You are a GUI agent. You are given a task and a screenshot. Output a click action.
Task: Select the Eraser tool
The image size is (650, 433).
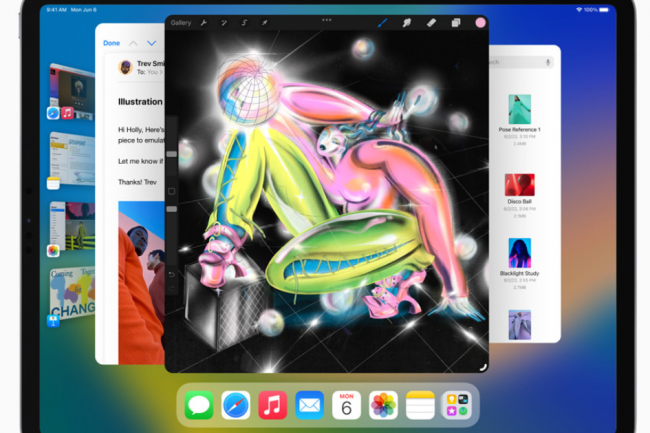click(x=431, y=23)
